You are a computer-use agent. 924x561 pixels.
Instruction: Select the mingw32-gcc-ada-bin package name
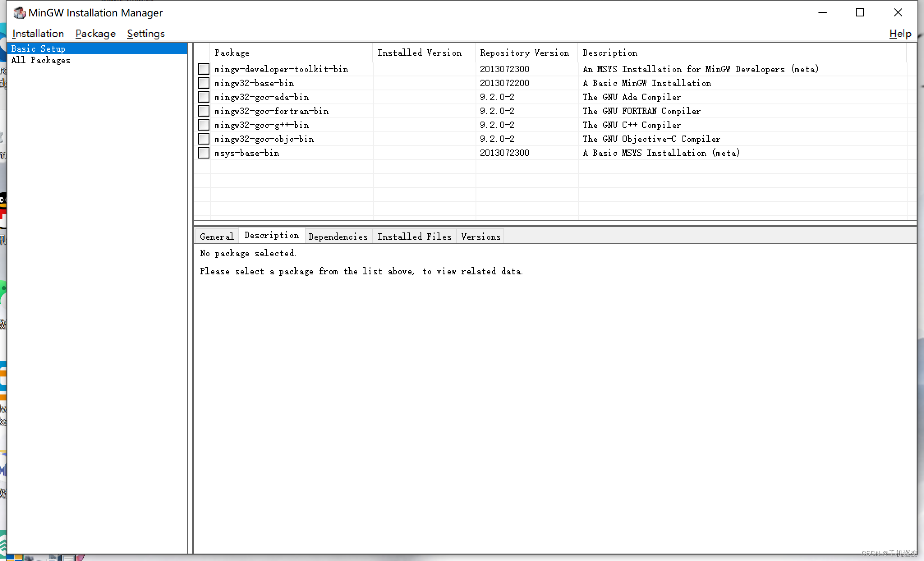coord(262,97)
